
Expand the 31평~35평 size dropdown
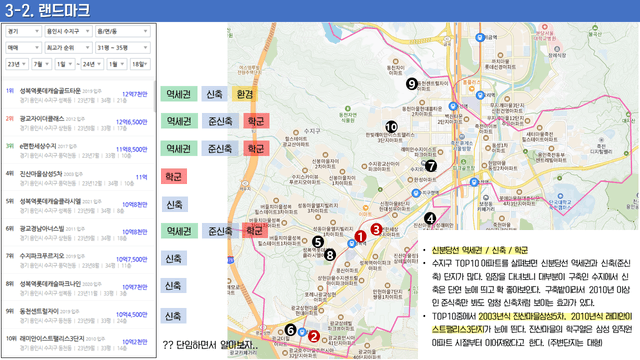pos(123,48)
